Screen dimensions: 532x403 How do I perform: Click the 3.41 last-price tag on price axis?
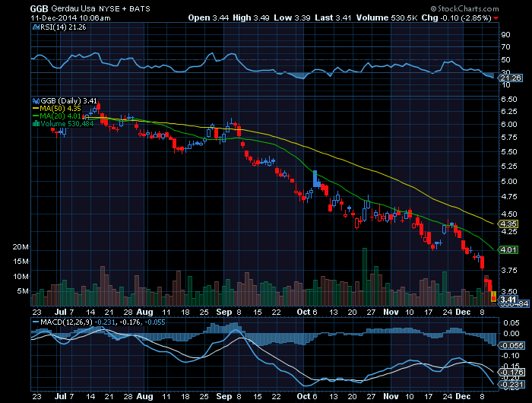(508, 300)
